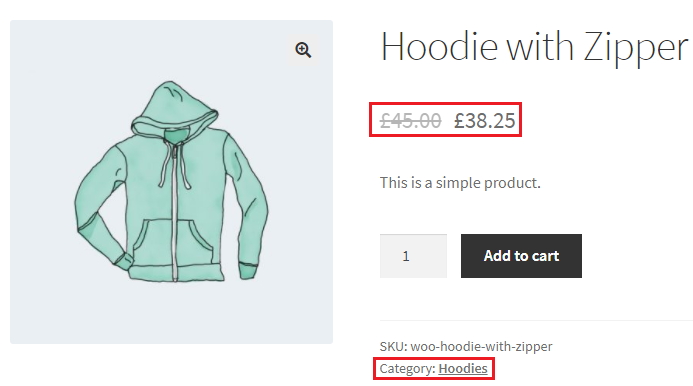Click the 'Category:' label text
Screen dimensions: 693x386
(x=407, y=368)
